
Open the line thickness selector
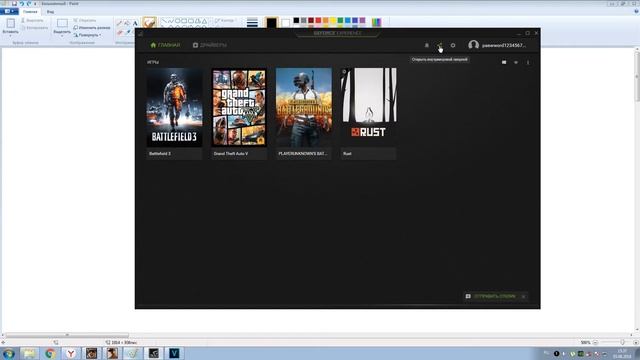tap(252, 23)
